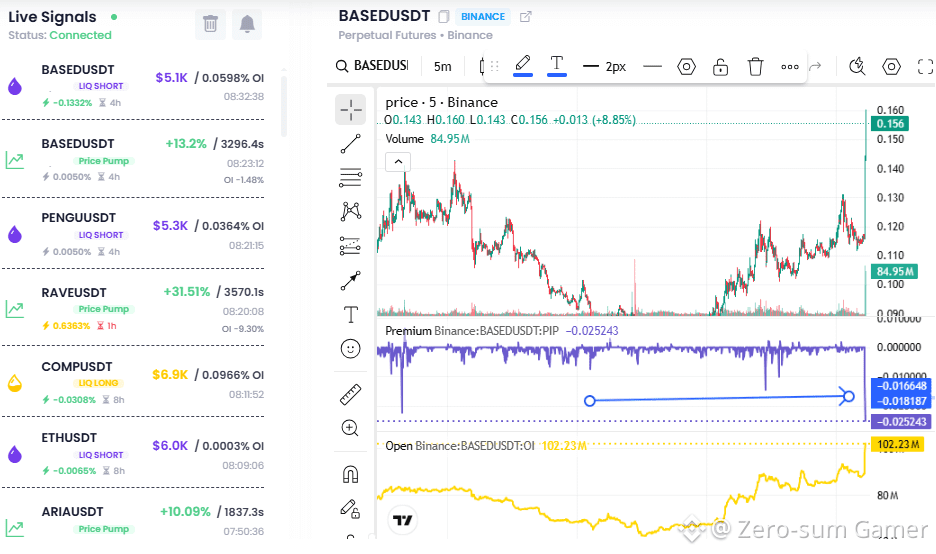Open drawing settings hexagon icon
936x554 pixels.
point(686,66)
